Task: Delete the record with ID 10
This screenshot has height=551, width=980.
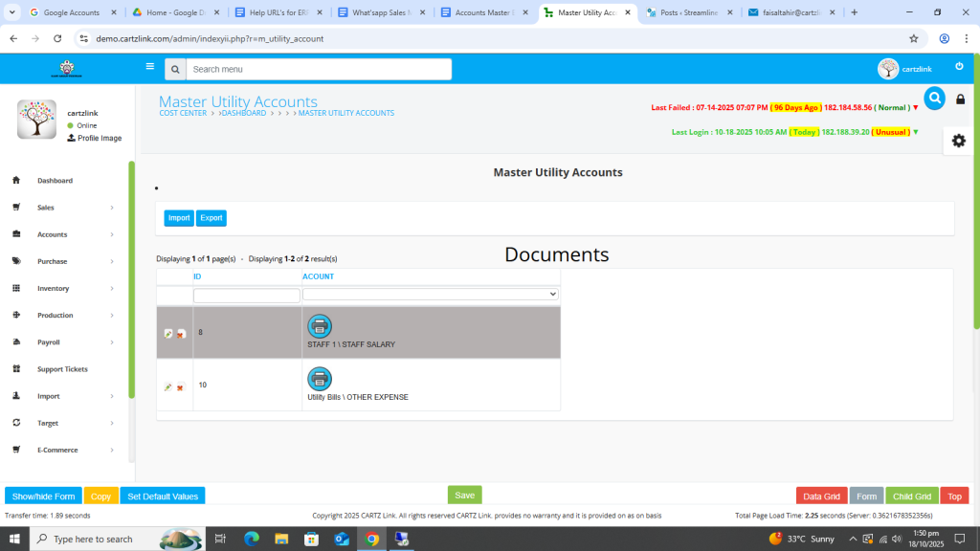Action: [180, 387]
